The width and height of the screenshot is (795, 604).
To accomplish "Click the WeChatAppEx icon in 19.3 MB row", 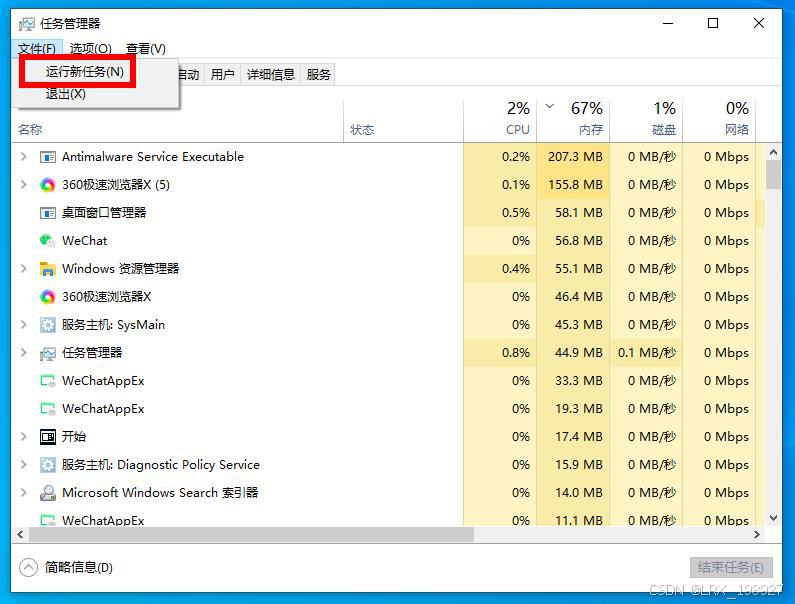I will pyautogui.click(x=48, y=409).
